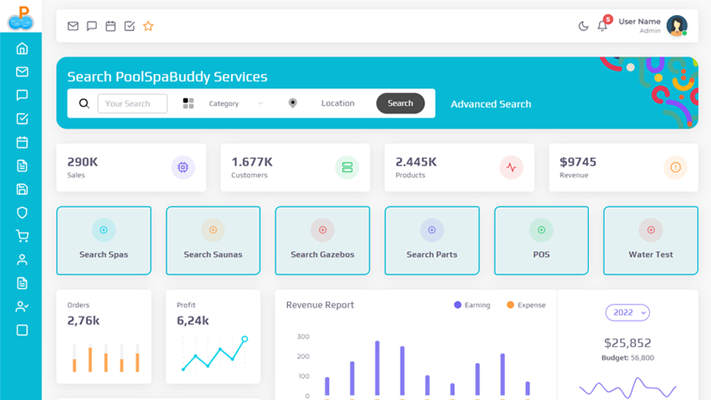Open the Search Spas tile

(x=104, y=240)
